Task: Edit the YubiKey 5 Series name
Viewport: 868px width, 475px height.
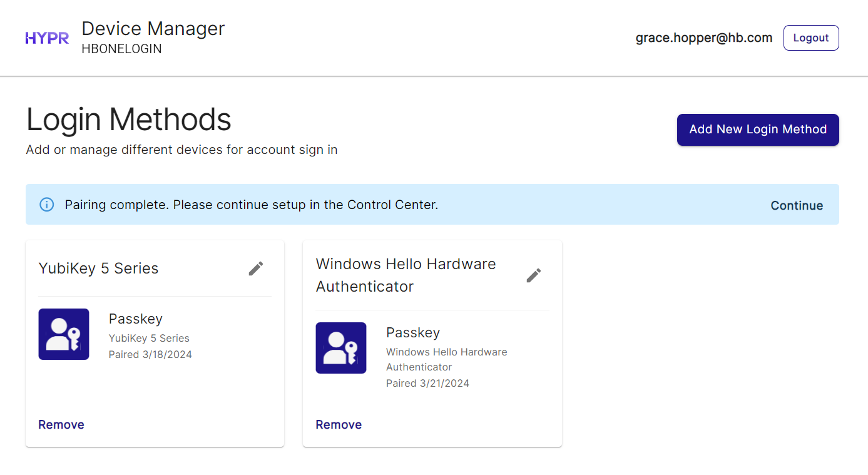Action: pyautogui.click(x=256, y=268)
